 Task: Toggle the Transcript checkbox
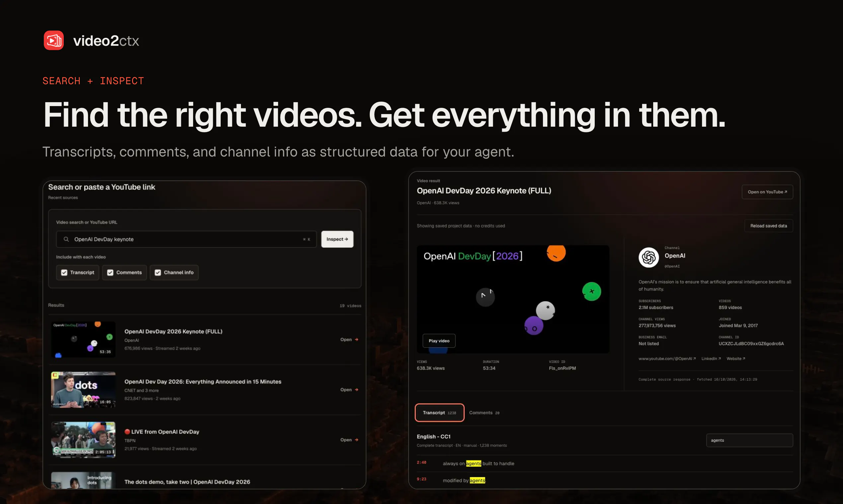coord(78,272)
